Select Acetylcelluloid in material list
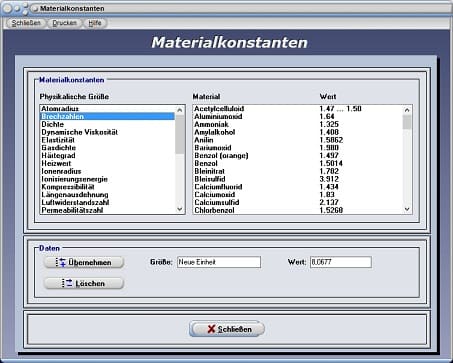Screen dimensions: 453x363 point(298,109)
